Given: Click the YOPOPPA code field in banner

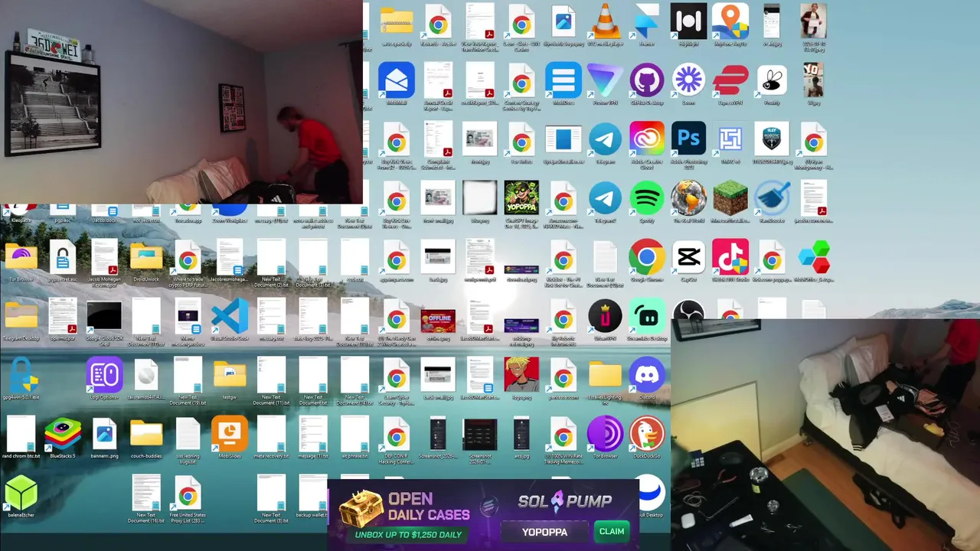Looking at the screenshot, I should 545,532.
